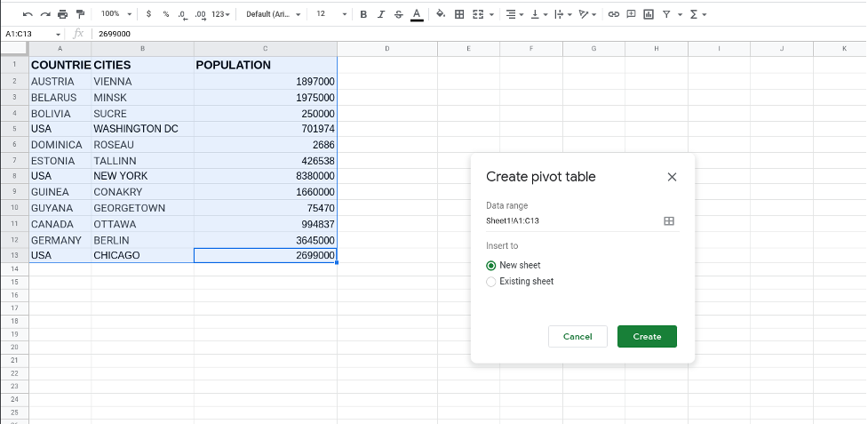Open the functions sigma menu
Image resolution: width=868 pixels, height=424 pixels.
tap(697, 14)
